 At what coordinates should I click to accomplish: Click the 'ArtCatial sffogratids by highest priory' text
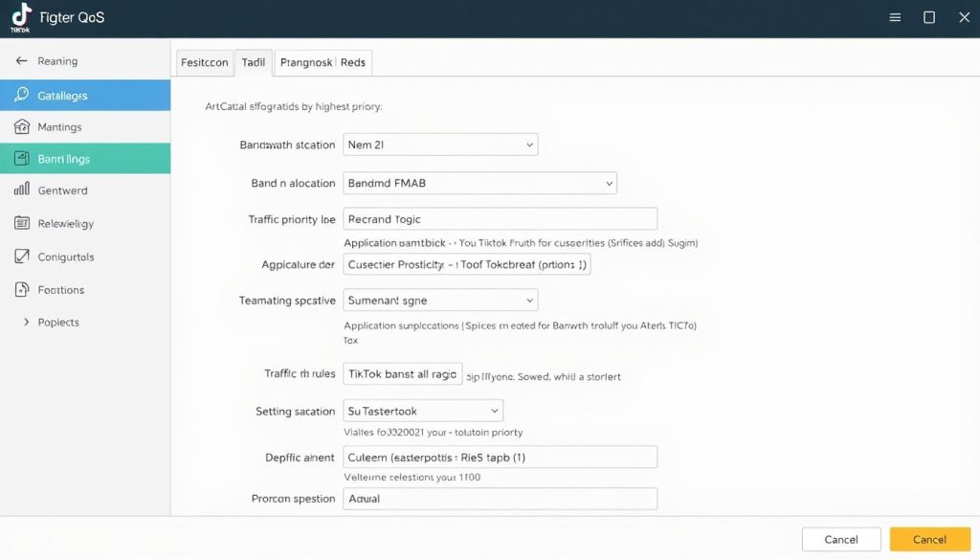pos(294,106)
